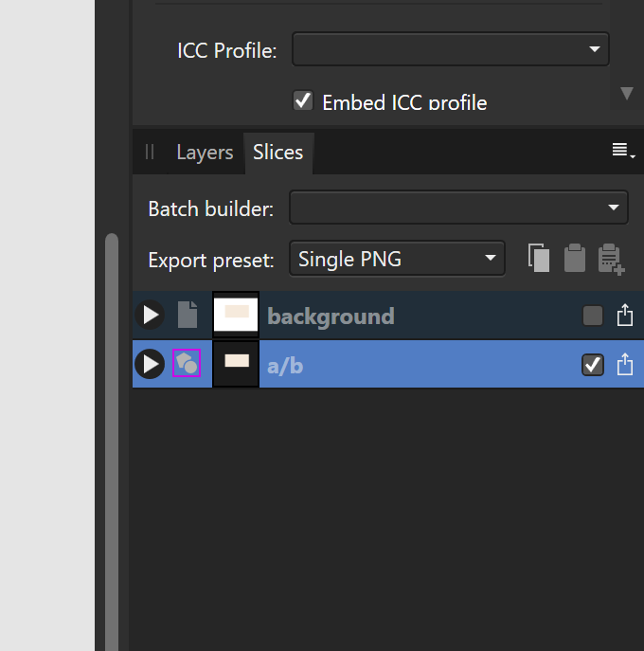Open the Slices panel options menu icon
The height and width of the screenshot is (651, 644).
coord(623,151)
